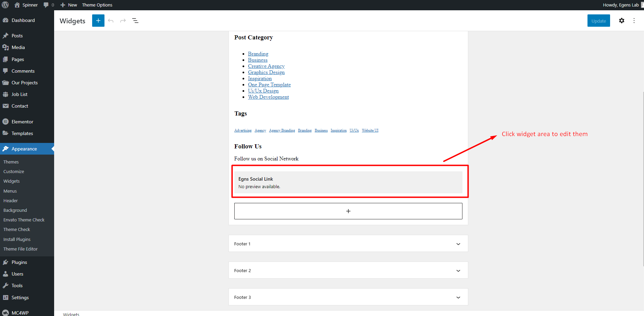The height and width of the screenshot is (316, 644).
Task: Click the Update button
Action: 598,21
